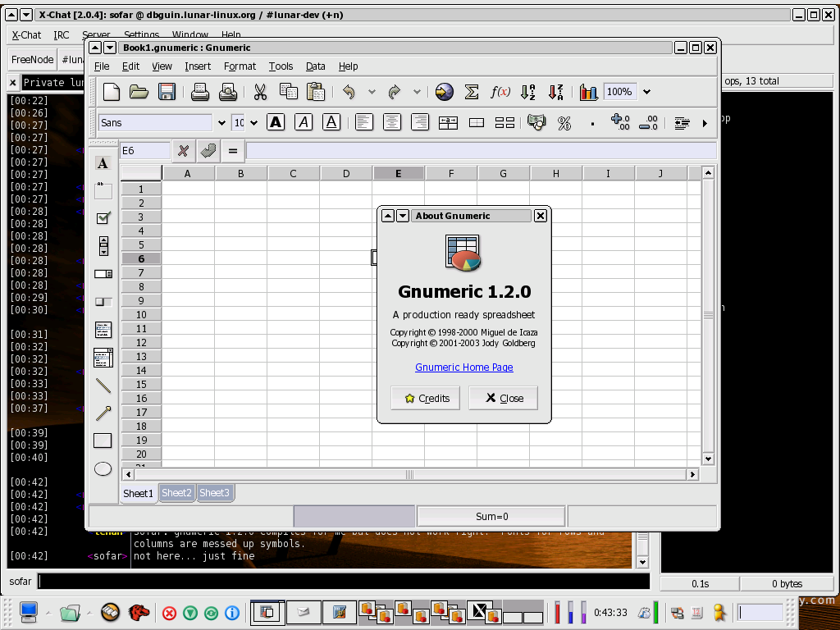
Task: Click the Save file icon
Action: [167, 92]
